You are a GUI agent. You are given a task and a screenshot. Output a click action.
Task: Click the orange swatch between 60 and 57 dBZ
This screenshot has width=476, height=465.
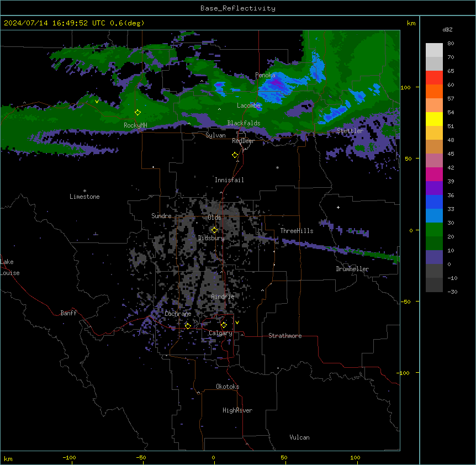tap(434, 92)
